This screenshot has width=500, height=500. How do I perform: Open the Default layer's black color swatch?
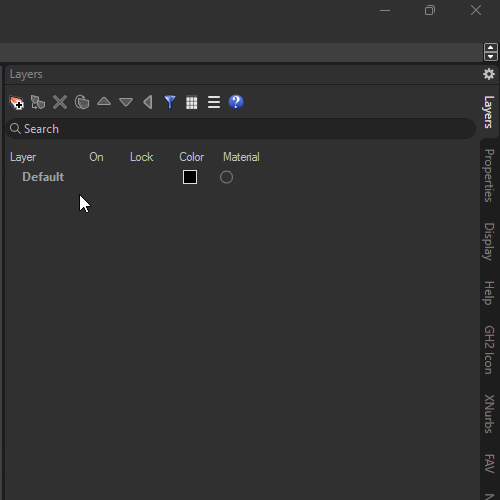190,177
